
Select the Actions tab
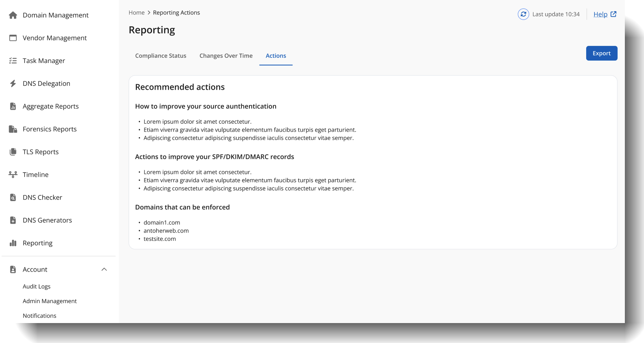coord(276,56)
